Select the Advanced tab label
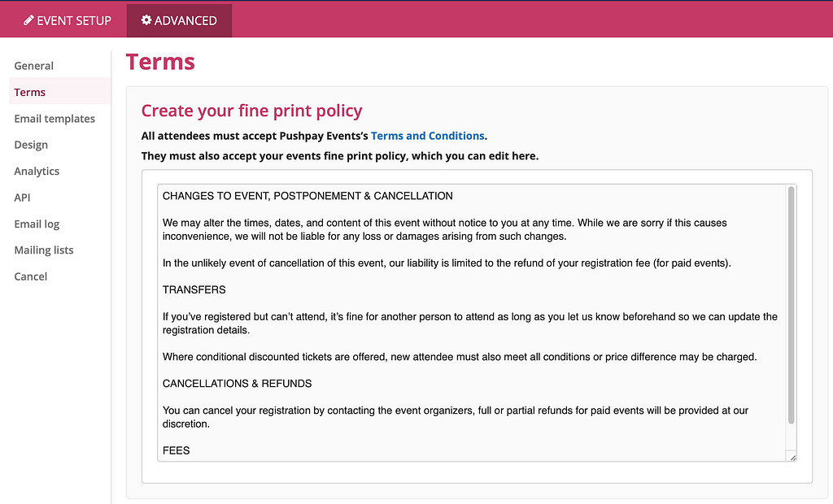Screen dimensions: 833x504 pos(185,20)
